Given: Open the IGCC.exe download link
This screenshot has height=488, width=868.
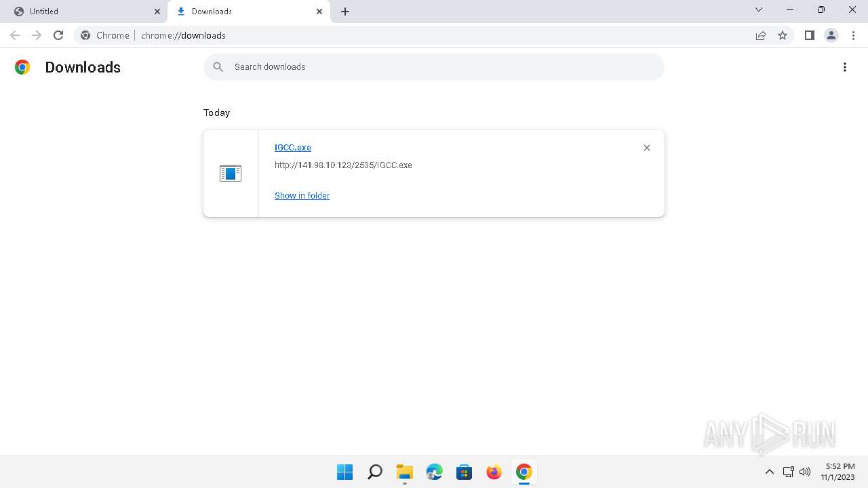Looking at the screenshot, I should point(293,147).
